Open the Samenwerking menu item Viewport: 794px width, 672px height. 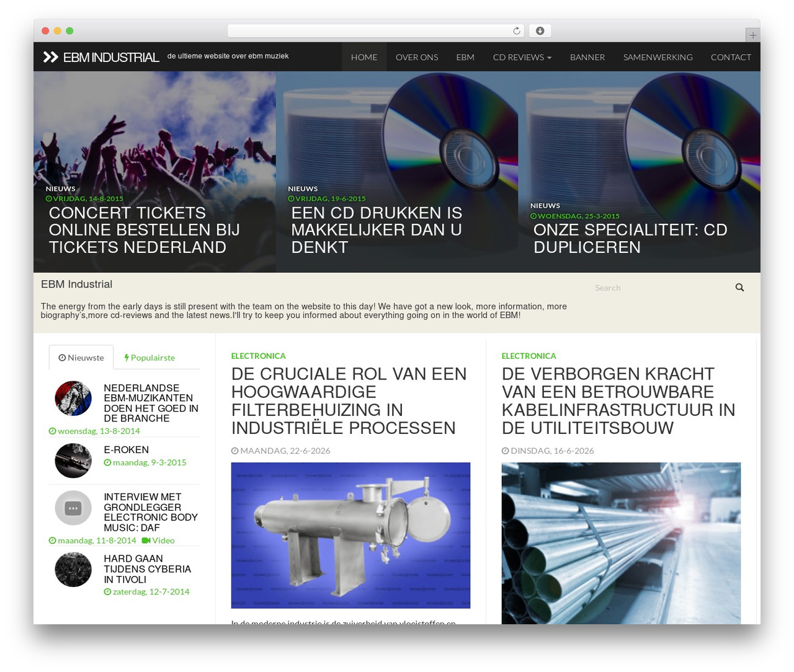(658, 57)
